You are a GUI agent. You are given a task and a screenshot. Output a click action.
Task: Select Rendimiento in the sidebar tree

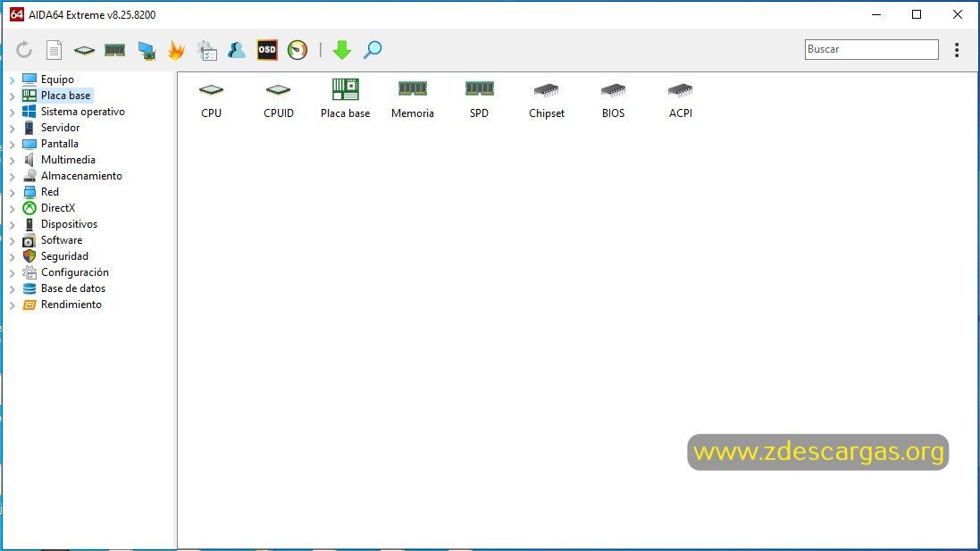(x=71, y=305)
